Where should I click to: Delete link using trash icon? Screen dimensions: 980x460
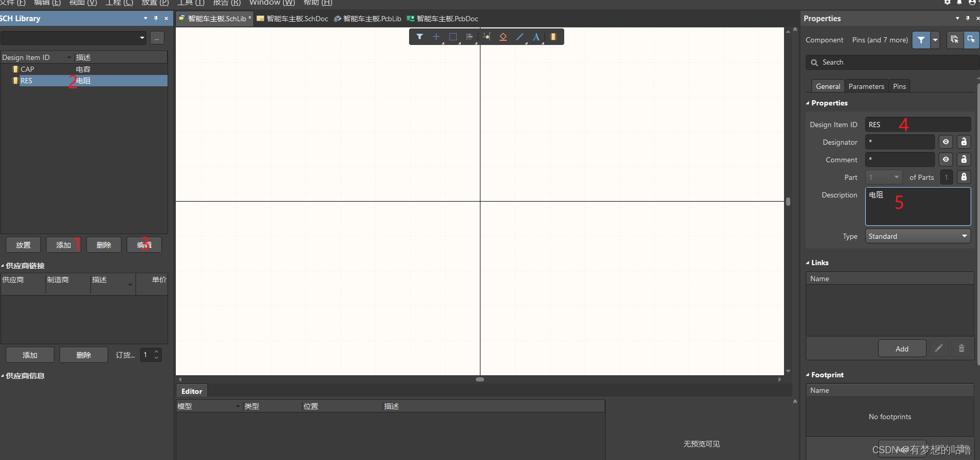961,348
